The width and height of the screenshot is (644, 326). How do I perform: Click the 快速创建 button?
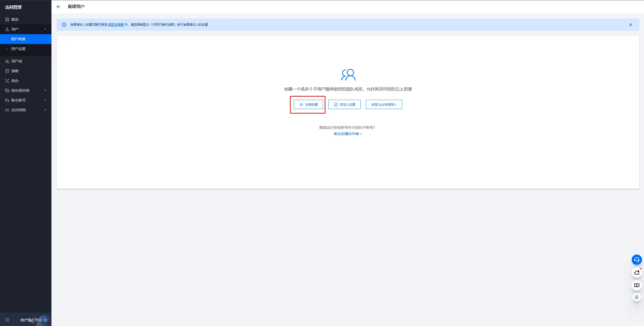tap(308, 104)
